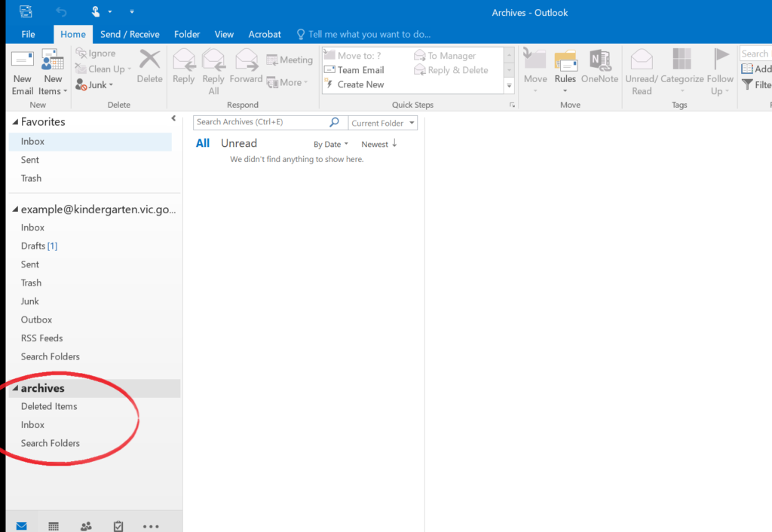Collapse the example@kindergarten.vic.go... account
Image resolution: width=772 pixels, height=532 pixels.
[x=15, y=209]
